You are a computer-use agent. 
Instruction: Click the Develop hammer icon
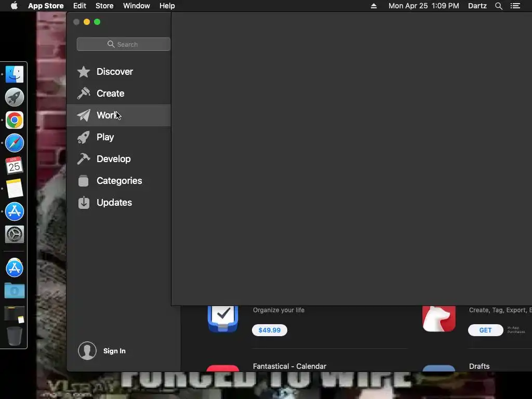tap(84, 159)
